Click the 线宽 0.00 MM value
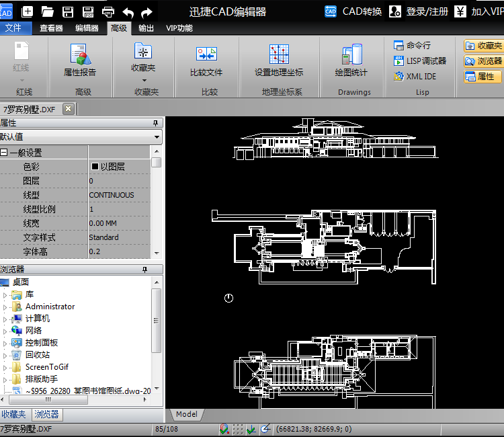The image size is (504, 437). click(x=119, y=223)
